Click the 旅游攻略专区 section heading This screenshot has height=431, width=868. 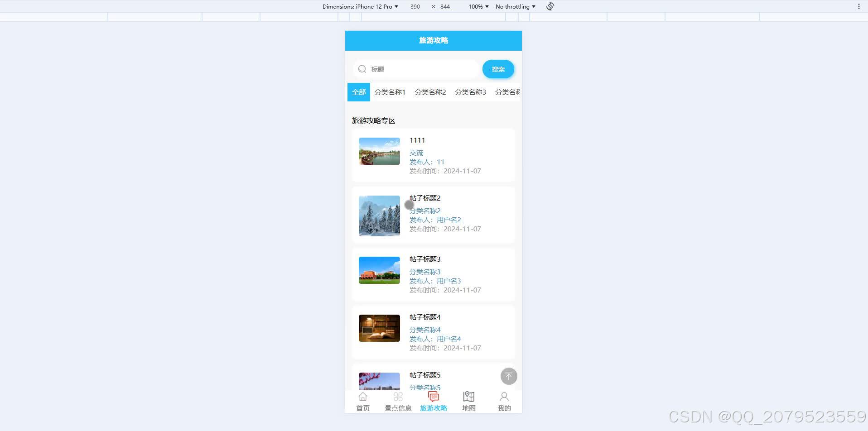(374, 120)
